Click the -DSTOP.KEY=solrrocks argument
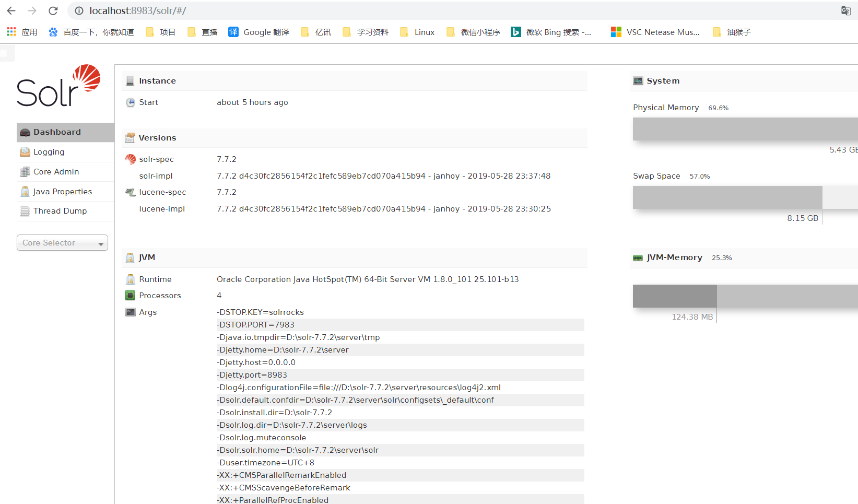This screenshot has width=858, height=504. click(x=401, y=312)
